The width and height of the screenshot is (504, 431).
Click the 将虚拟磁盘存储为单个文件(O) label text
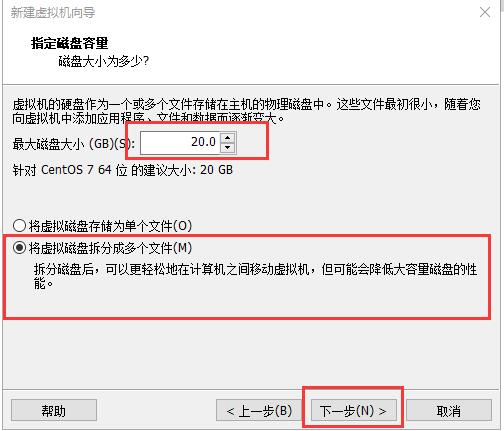coord(110,226)
